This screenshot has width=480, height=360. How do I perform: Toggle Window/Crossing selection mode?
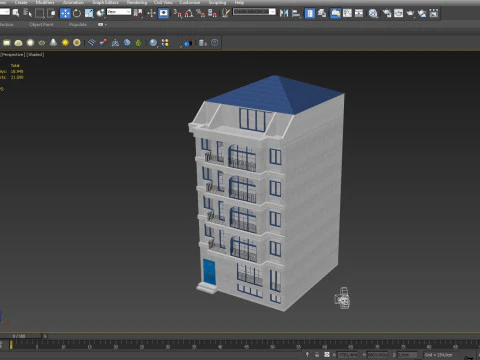pyautogui.click(x=51, y=13)
